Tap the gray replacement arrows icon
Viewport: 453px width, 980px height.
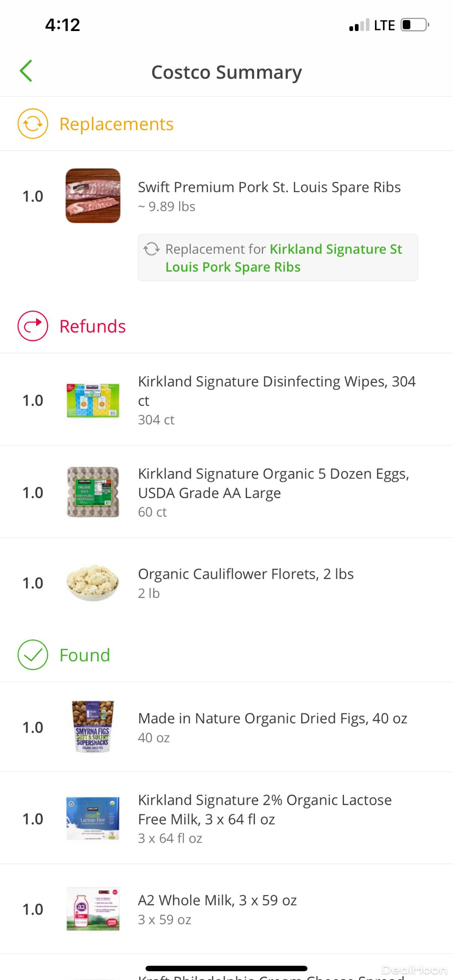(151, 249)
